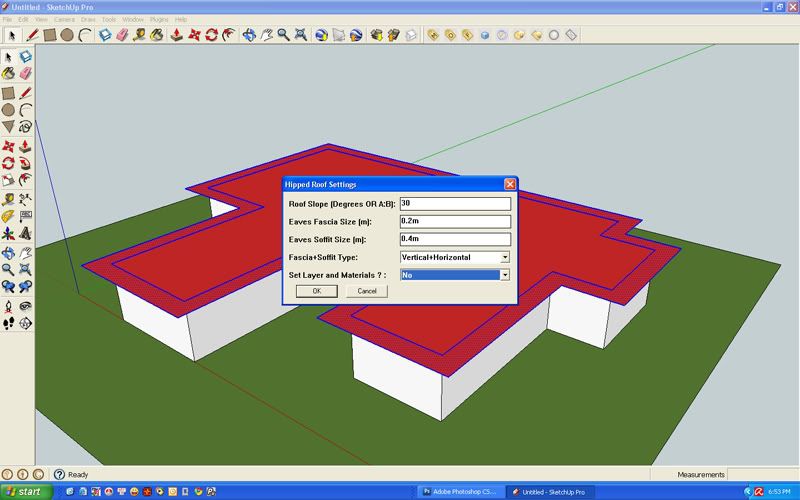Close the Hipped Roof Settings dialog

pyautogui.click(x=510, y=184)
